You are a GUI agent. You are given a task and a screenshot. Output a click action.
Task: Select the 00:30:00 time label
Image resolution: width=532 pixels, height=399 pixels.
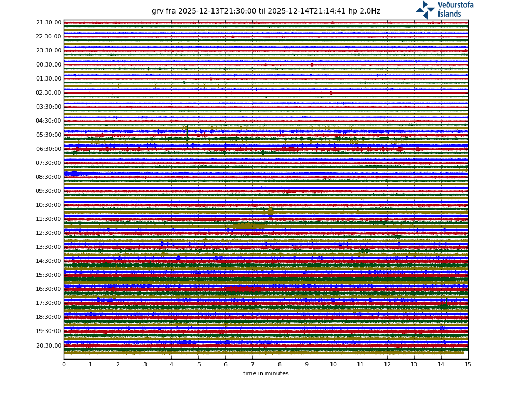49,65
